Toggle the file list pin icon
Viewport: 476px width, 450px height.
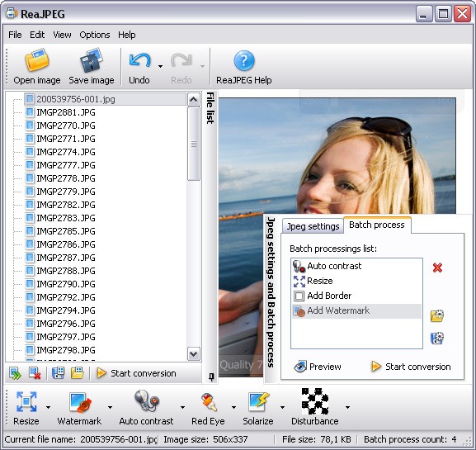tap(211, 377)
